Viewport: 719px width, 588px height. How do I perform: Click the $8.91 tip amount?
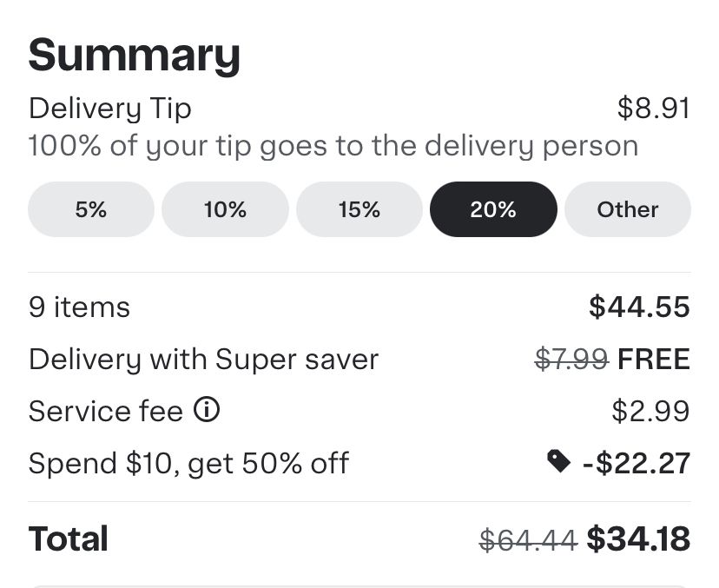pos(654,109)
